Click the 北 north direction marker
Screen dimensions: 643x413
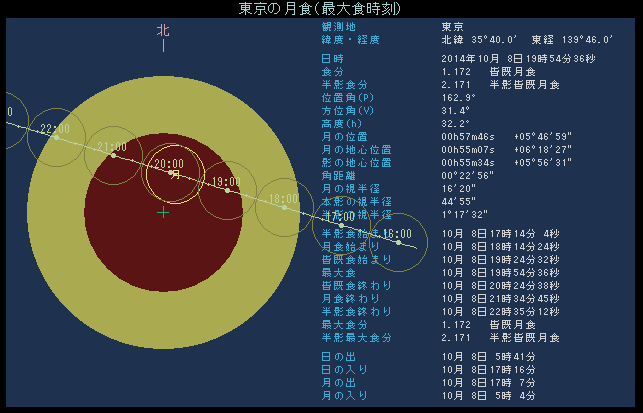[x=163, y=31]
